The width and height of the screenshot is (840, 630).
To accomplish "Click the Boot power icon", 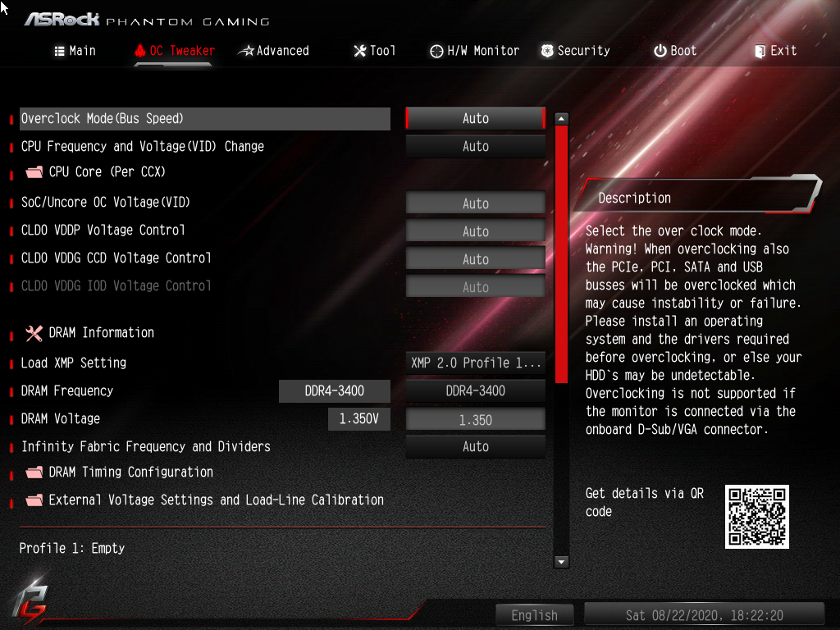I will [660, 51].
